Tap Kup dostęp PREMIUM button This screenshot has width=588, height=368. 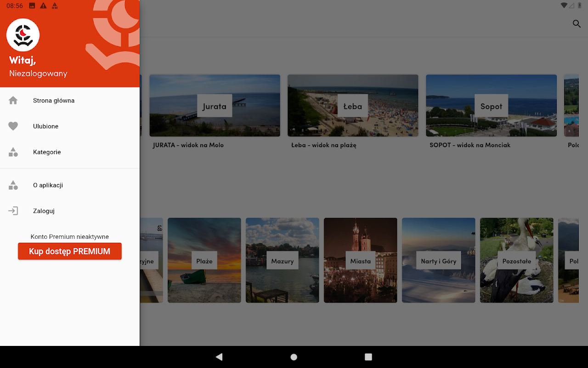[70, 251]
